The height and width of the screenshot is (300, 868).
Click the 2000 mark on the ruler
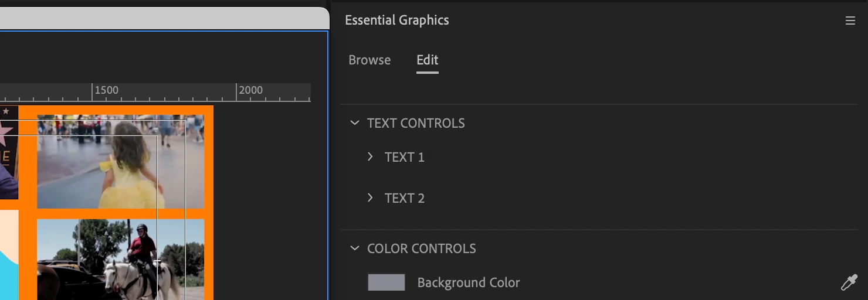[x=250, y=90]
